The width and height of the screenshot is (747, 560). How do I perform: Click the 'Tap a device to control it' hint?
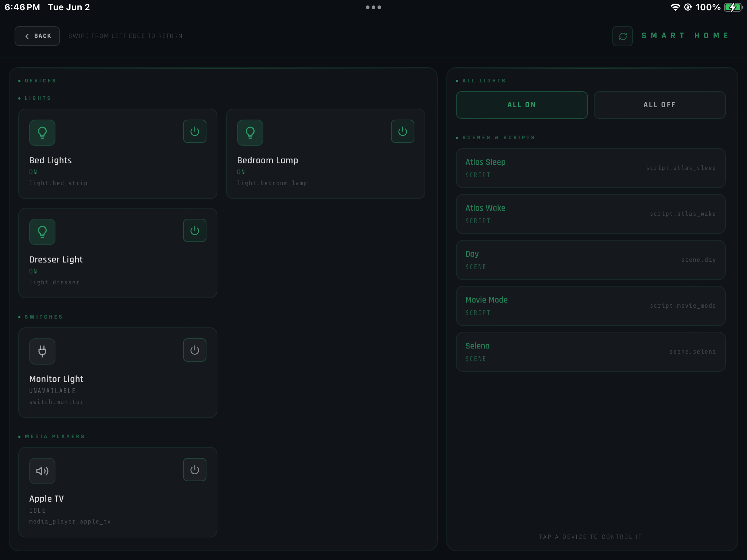591,537
